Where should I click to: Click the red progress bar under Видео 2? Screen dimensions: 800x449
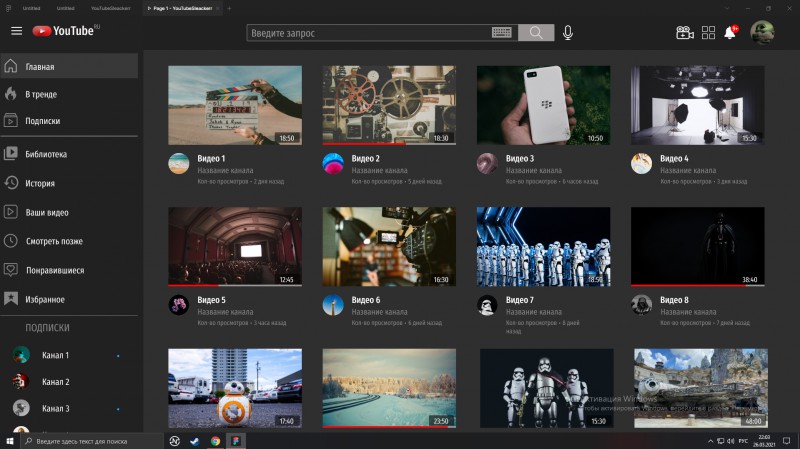[364, 144]
